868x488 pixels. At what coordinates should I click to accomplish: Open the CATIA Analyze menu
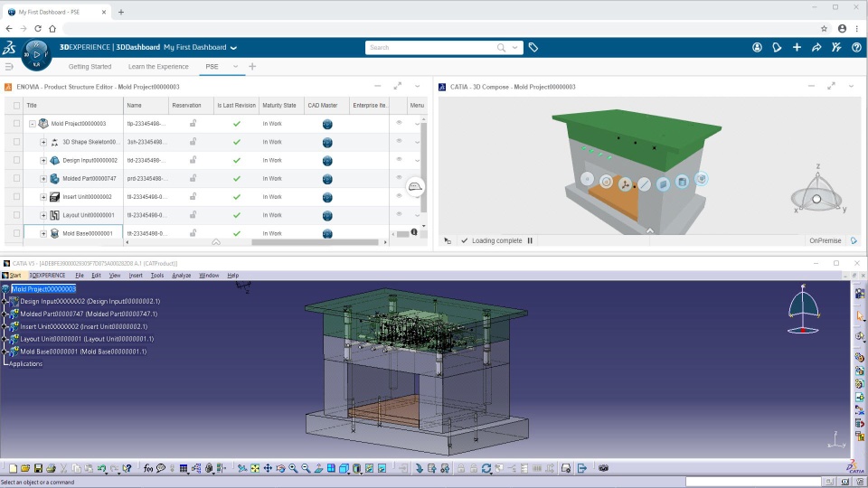click(x=181, y=275)
